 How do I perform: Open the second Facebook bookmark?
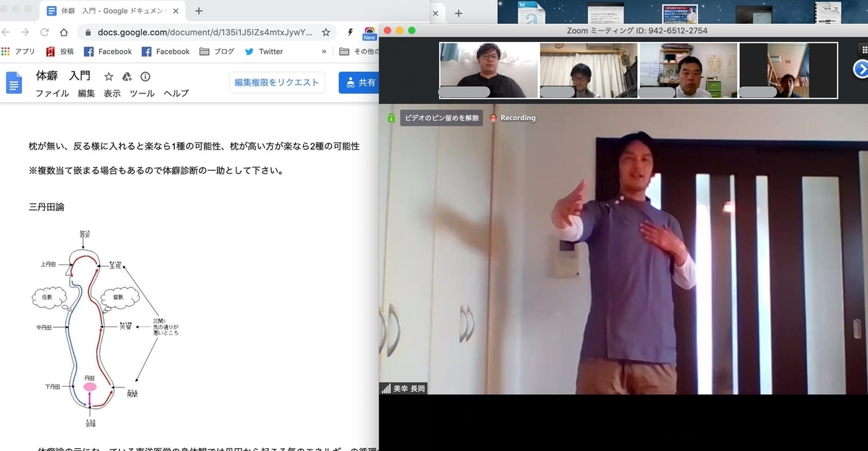(x=166, y=51)
